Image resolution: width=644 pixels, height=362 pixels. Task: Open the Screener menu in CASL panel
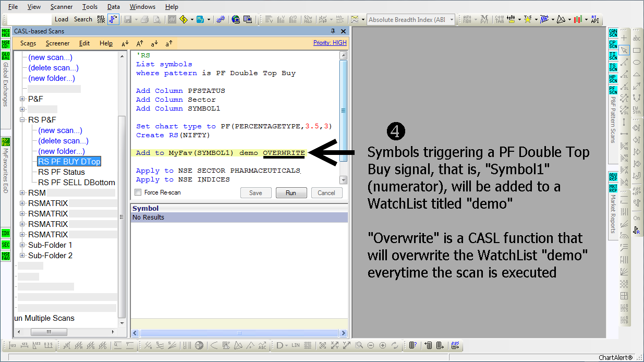[57, 43]
